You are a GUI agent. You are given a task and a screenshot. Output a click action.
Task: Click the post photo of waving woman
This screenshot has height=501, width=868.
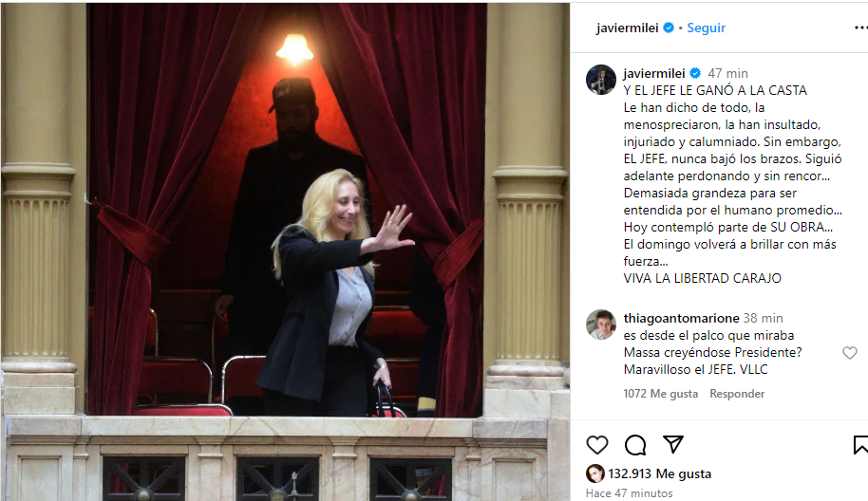(285, 250)
